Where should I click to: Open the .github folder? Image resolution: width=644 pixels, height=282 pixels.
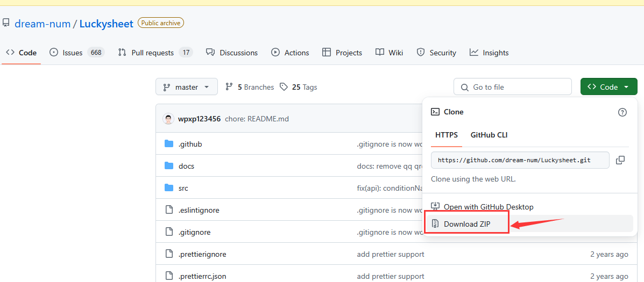190,144
